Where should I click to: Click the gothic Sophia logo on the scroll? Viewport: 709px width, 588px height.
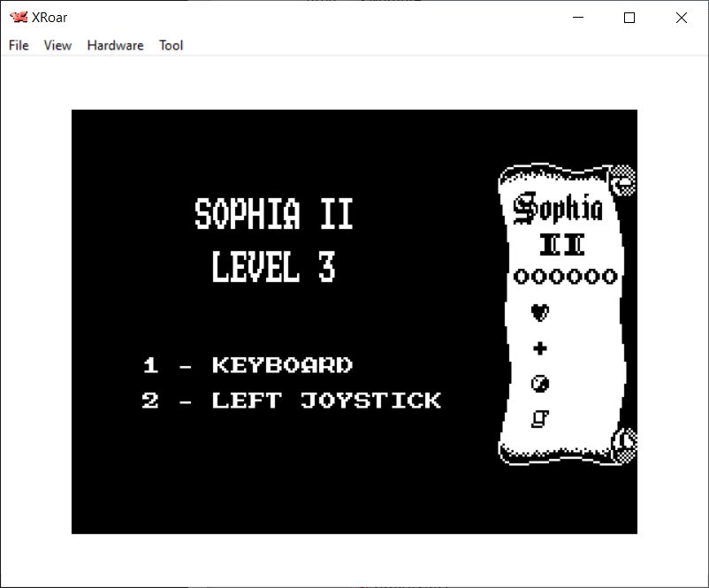559,208
